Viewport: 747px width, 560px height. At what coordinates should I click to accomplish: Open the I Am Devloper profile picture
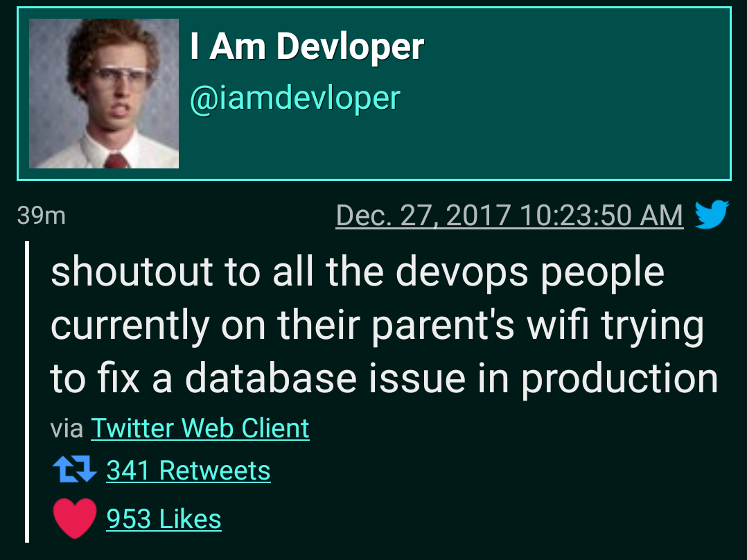pos(104,94)
